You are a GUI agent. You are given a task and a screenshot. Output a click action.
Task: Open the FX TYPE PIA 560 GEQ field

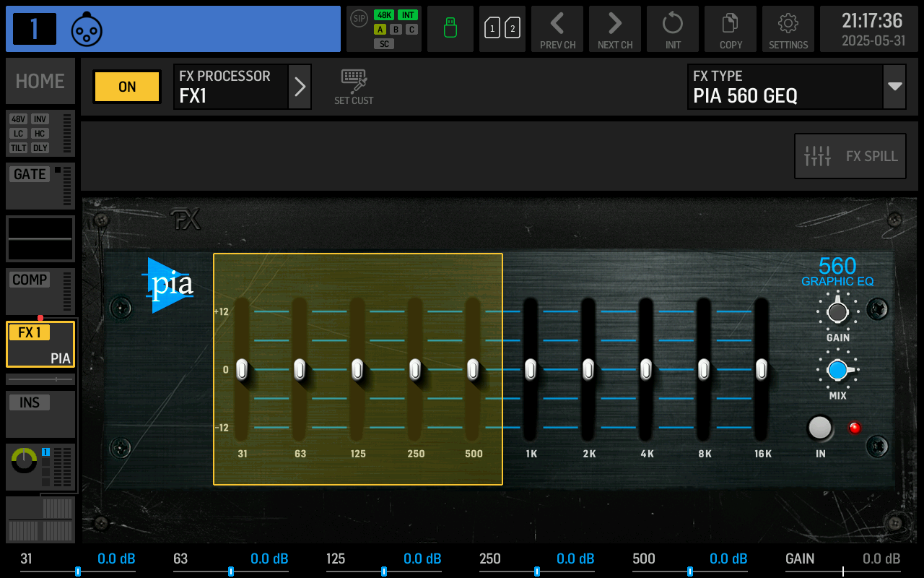tap(784, 87)
